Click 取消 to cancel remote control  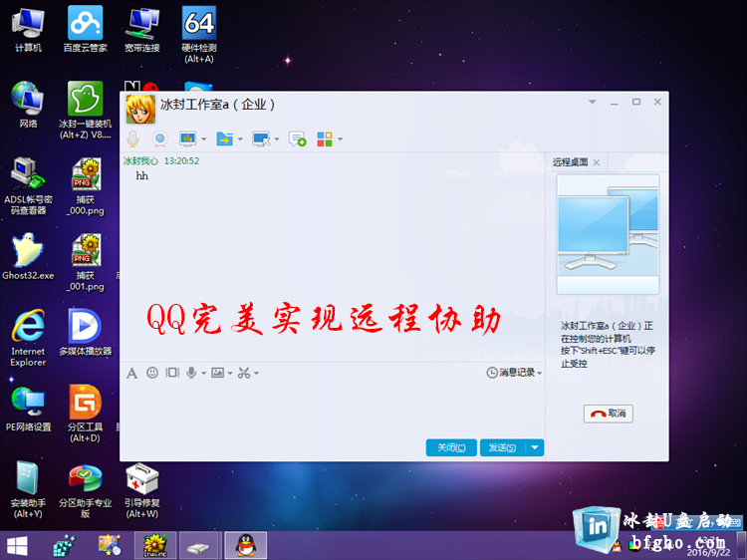[x=608, y=414]
